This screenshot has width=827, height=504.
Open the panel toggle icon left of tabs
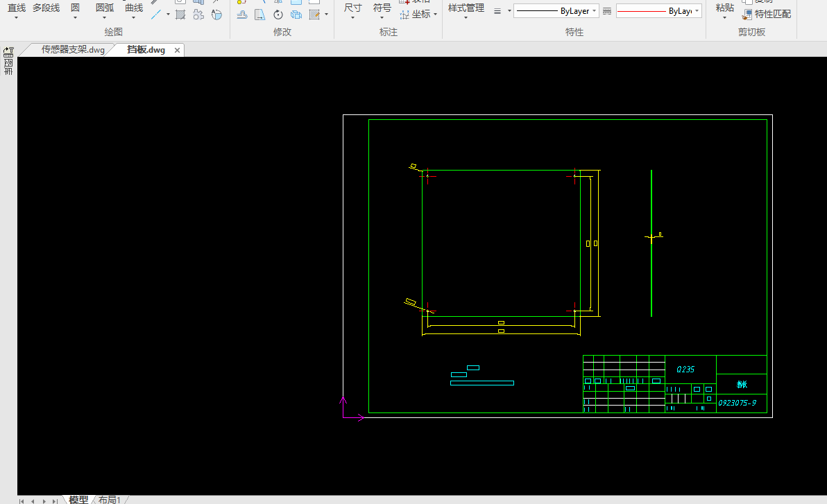8,53
